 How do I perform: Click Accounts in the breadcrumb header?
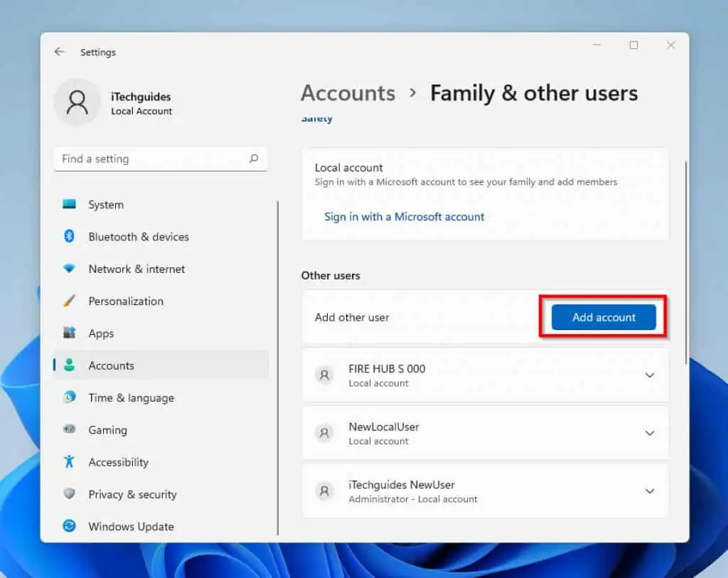[348, 93]
